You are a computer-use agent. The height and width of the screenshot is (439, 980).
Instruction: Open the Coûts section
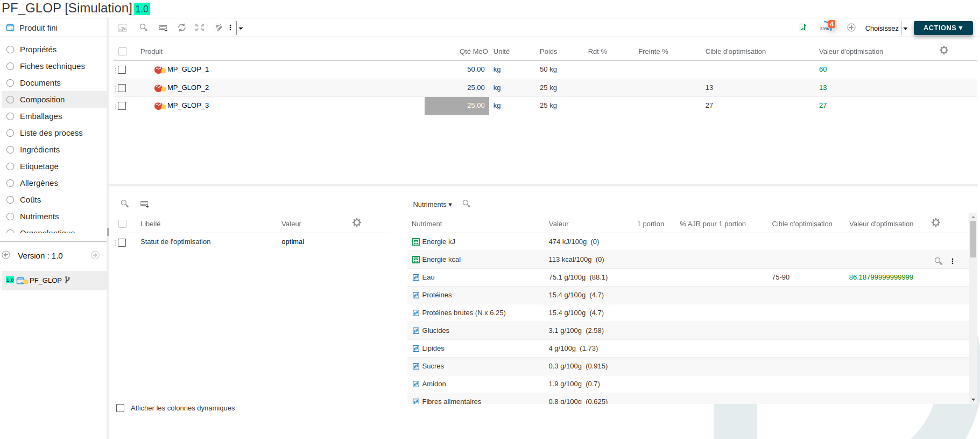[30, 199]
